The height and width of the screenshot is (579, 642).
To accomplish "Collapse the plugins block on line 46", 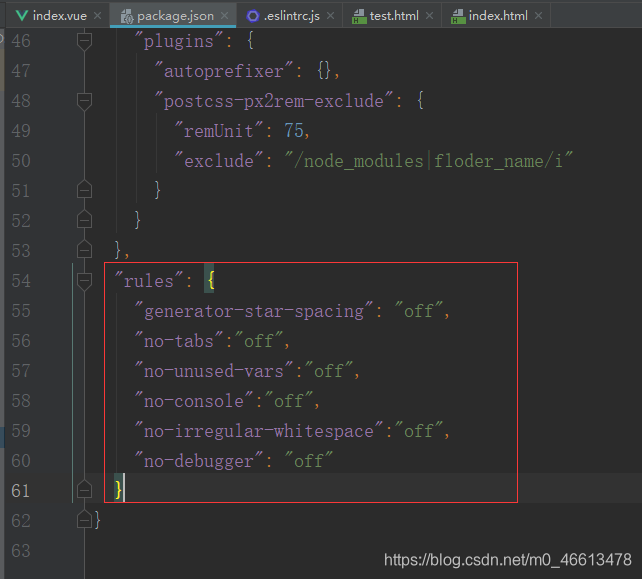I will click(84, 41).
